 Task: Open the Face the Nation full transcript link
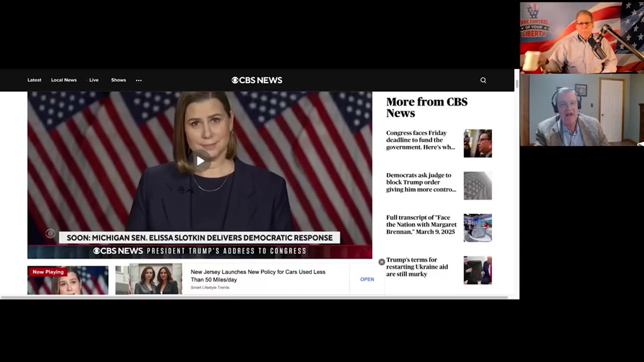(422, 225)
